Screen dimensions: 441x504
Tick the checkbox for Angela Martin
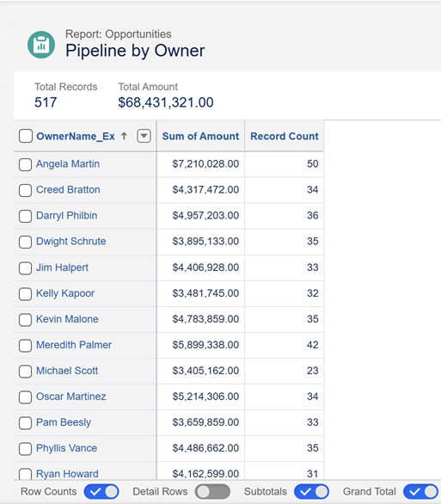pyautogui.click(x=25, y=164)
